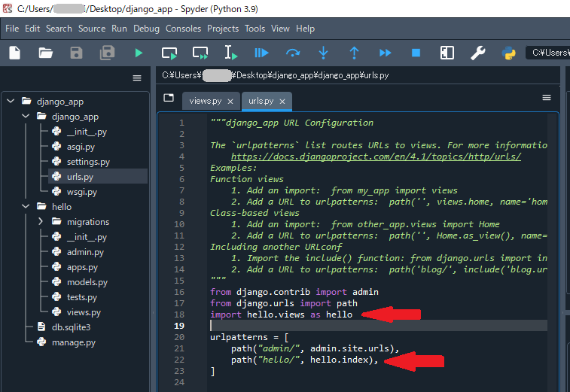Image resolution: width=570 pixels, height=392 pixels.
Task: Select models.py in hello folder
Action: 87,282
